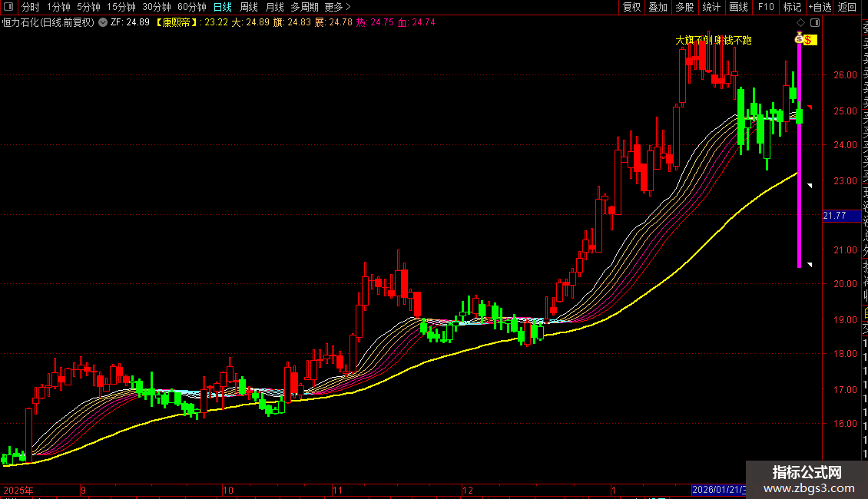Click the money bag signal icon
Viewport: 868px width, 499px height.
coord(799,38)
